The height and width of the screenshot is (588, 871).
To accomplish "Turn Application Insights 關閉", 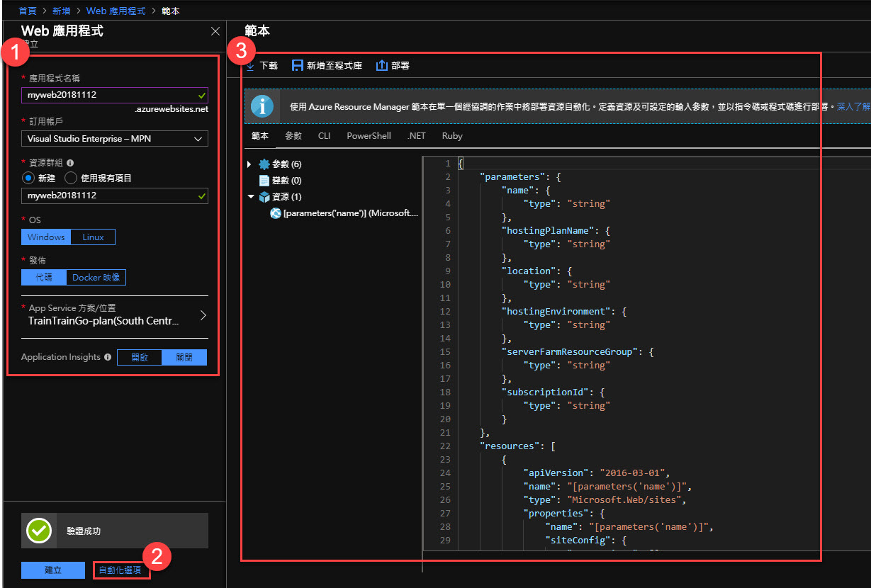I will coord(184,358).
